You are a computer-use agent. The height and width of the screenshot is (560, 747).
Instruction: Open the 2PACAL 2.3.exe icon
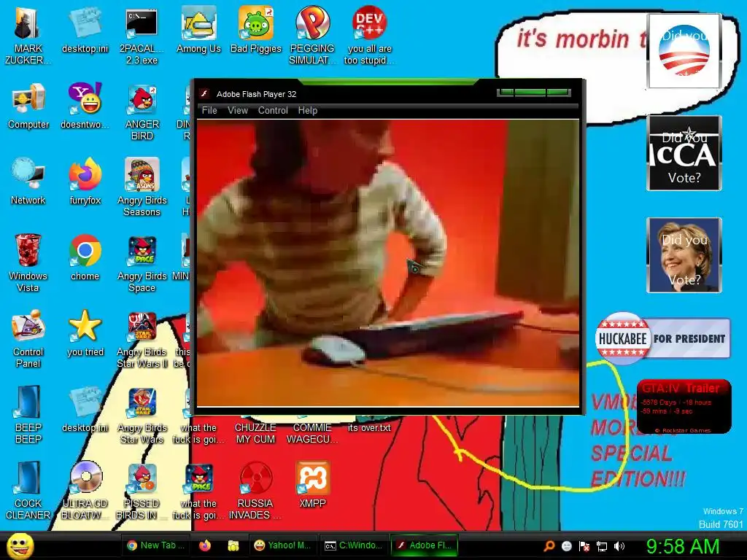coord(142,36)
